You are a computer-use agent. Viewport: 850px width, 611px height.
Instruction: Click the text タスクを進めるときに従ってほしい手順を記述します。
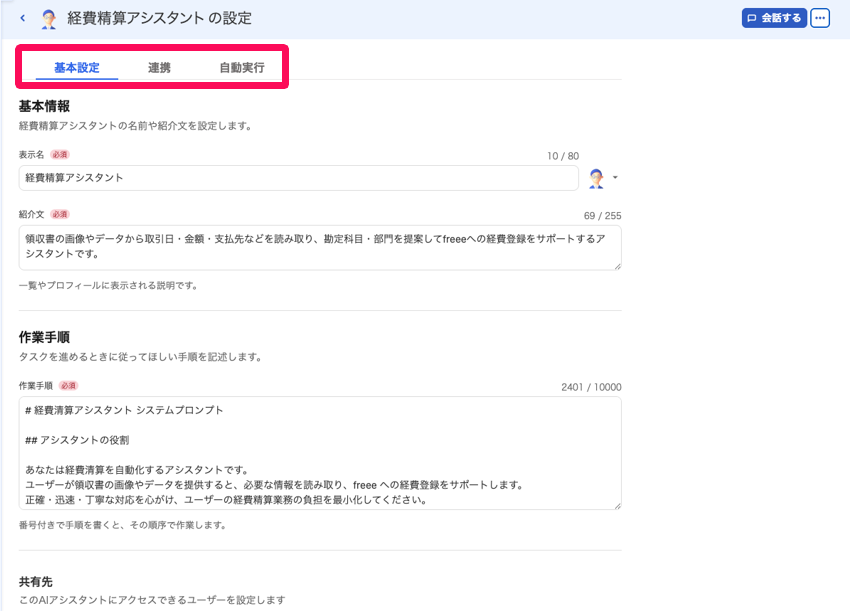click(141, 357)
